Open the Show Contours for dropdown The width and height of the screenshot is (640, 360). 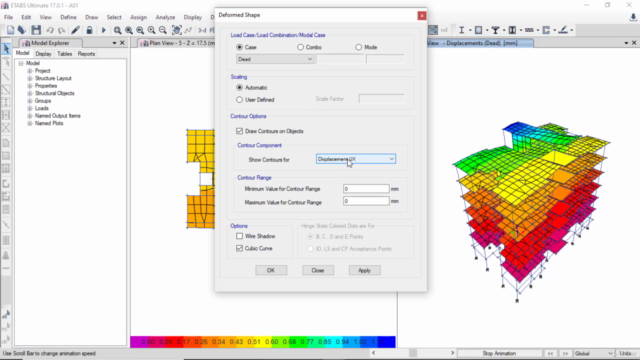tap(356, 159)
